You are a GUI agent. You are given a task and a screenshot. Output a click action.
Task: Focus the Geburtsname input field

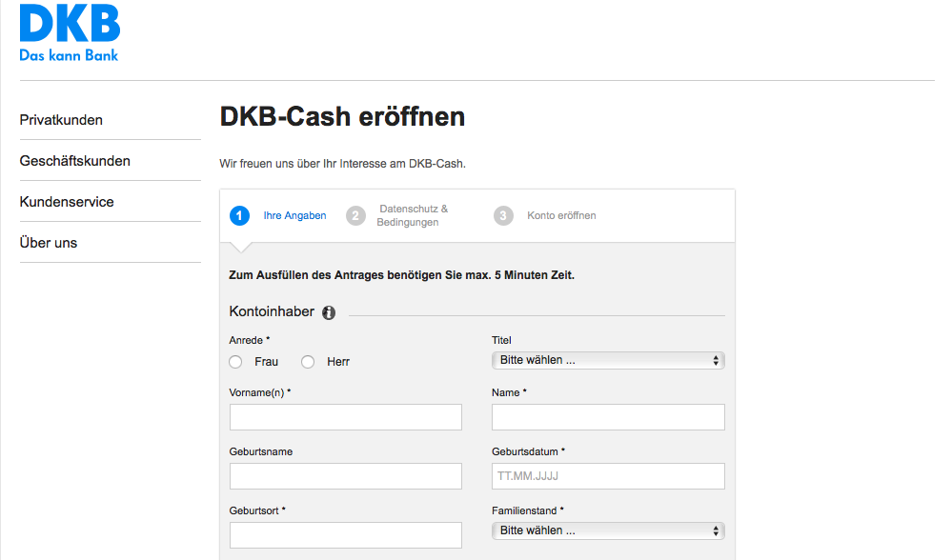[346, 476]
